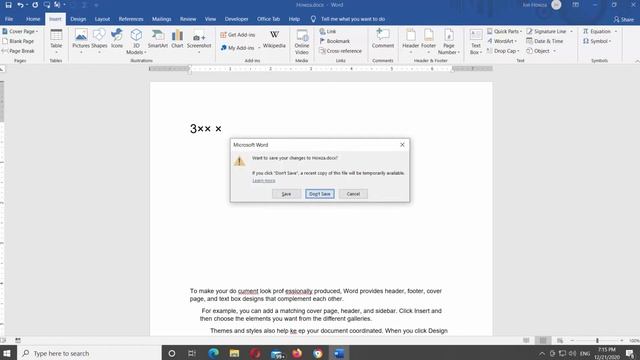This screenshot has width=640, height=360.
Task: Click the Learn more link in dialog
Action: [x=264, y=180]
